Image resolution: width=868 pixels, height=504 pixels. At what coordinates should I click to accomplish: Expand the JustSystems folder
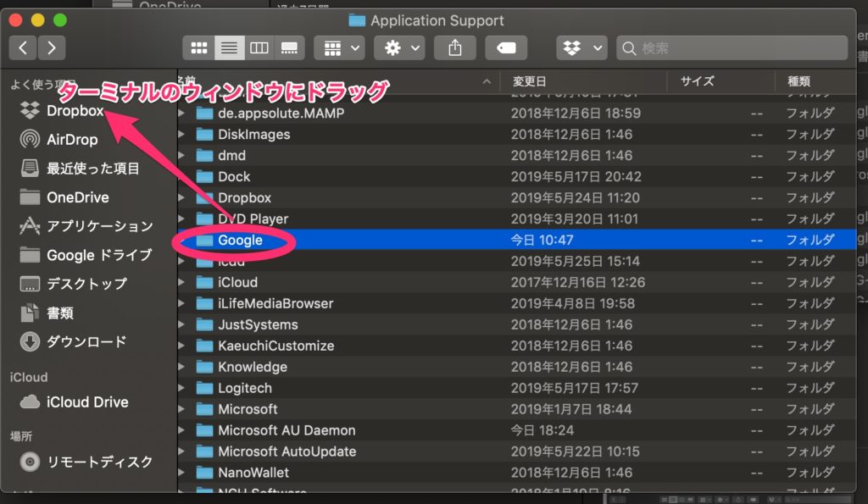pyautogui.click(x=181, y=324)
